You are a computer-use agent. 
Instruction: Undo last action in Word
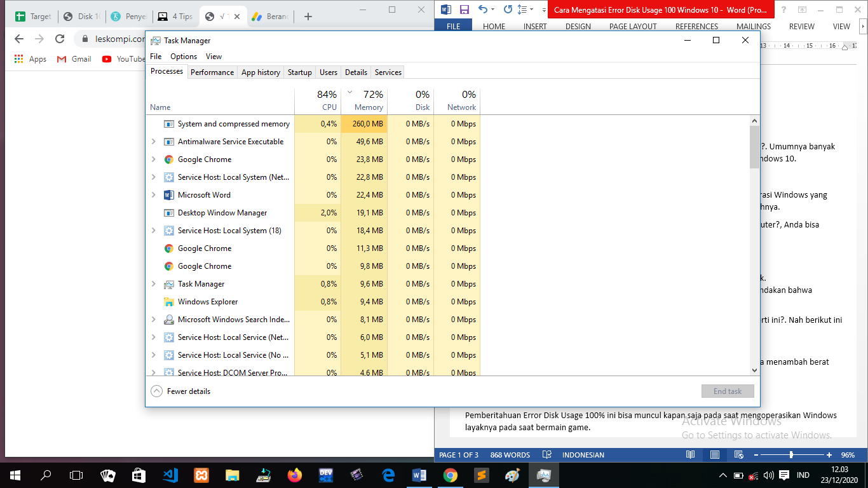coord(483,10)
